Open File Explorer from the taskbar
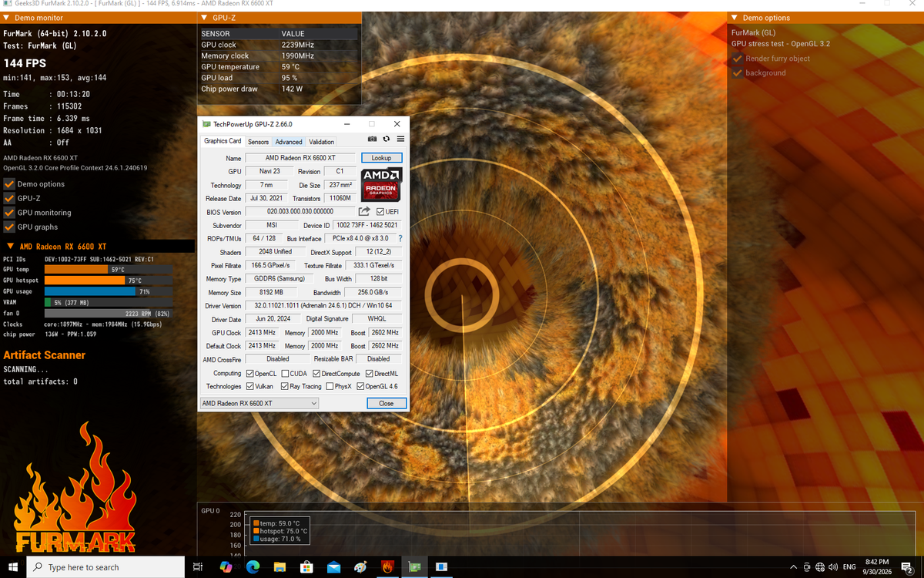 (x=280, y=567)
